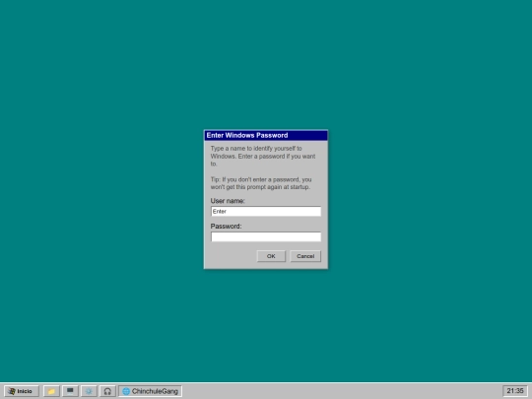The image size is (532, 399).
Task: Focus the Password input field
Action: [x=266, y=236]
